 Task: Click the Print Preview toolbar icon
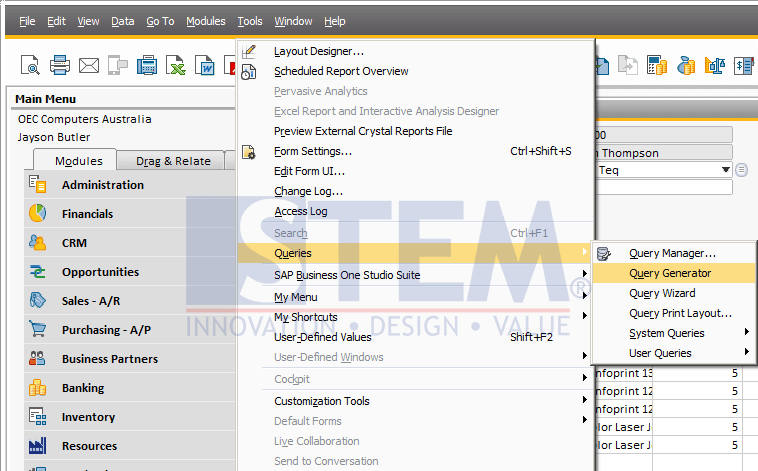pyautogui.click(x=30, y=65)
